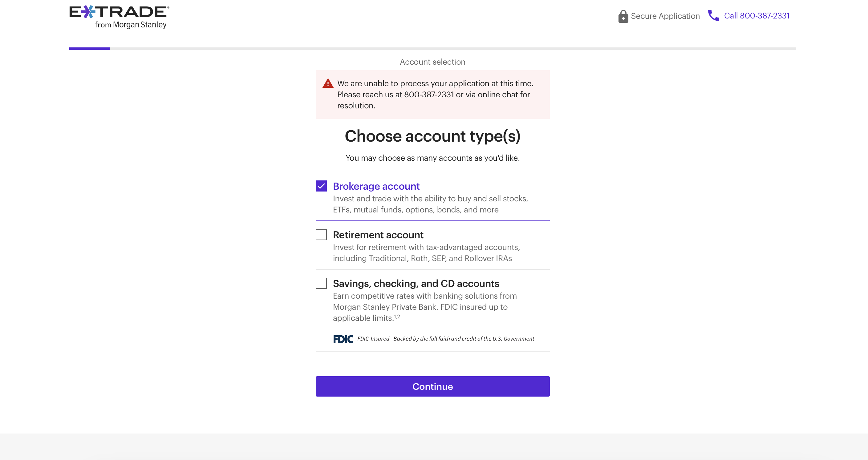Click the 'from Morgan Stanley' logo text
Viewport: 868px width, 460px height.
click(131, 25)
